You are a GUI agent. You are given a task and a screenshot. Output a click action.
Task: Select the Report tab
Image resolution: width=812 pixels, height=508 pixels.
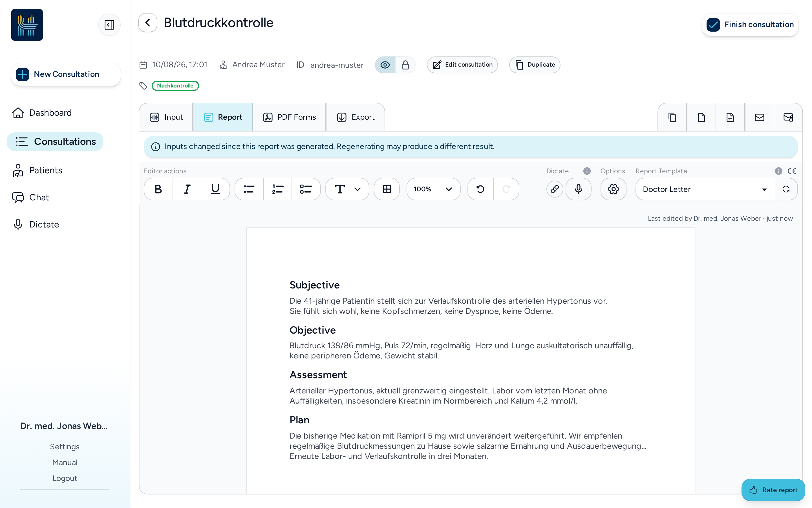[223, 117]
